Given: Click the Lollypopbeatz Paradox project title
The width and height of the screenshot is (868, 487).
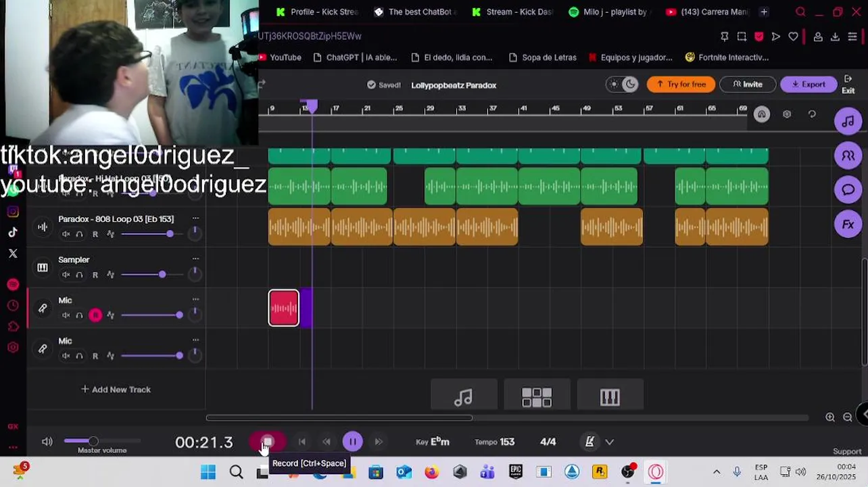Looking at the screenshot, I should point(454,85).
